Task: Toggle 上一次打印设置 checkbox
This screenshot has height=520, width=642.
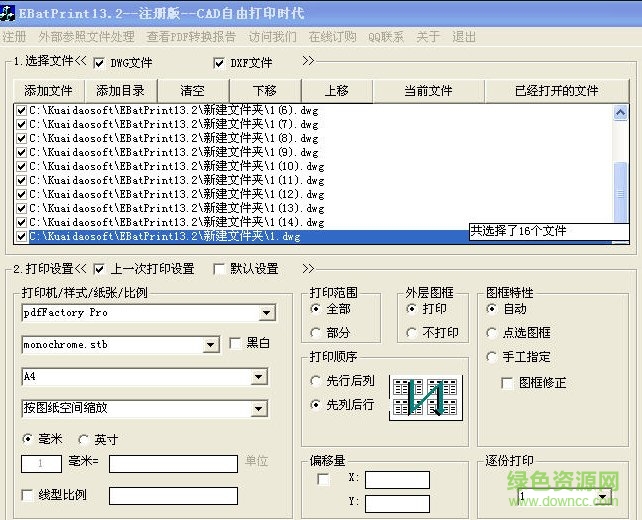Action: [x=99, y=269]
